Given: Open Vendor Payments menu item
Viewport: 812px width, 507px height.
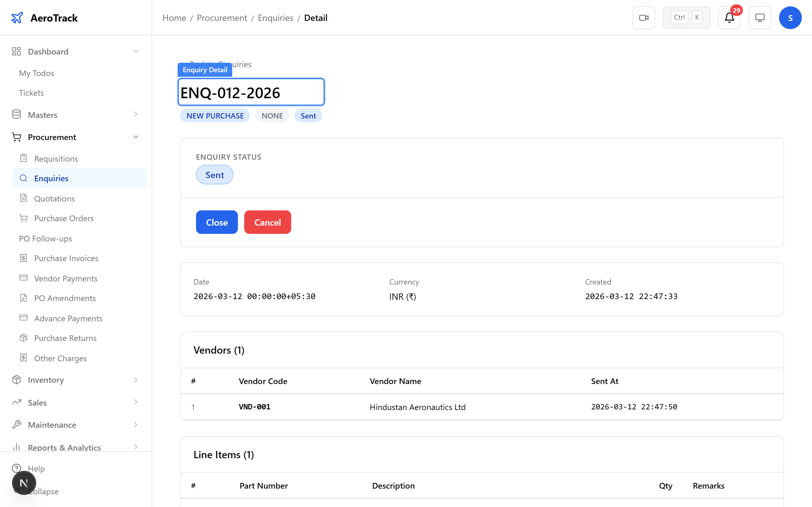Looking at the screenshot, I should point(66,278).
